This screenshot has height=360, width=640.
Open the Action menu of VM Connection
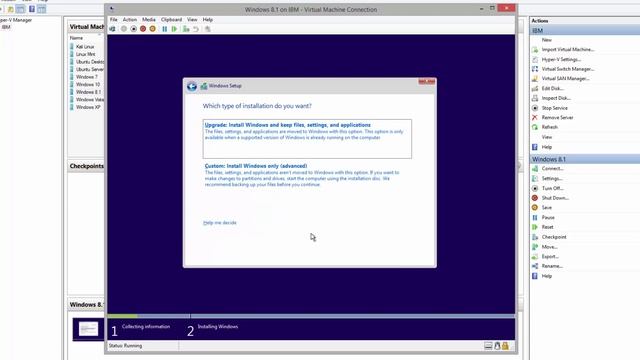[130, 20]
